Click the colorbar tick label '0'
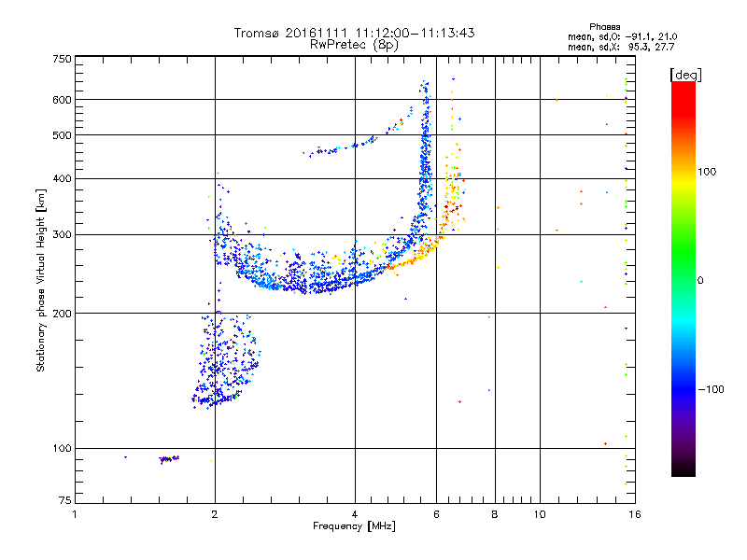This screenshot has height=560, width=747. coord(700,281)
